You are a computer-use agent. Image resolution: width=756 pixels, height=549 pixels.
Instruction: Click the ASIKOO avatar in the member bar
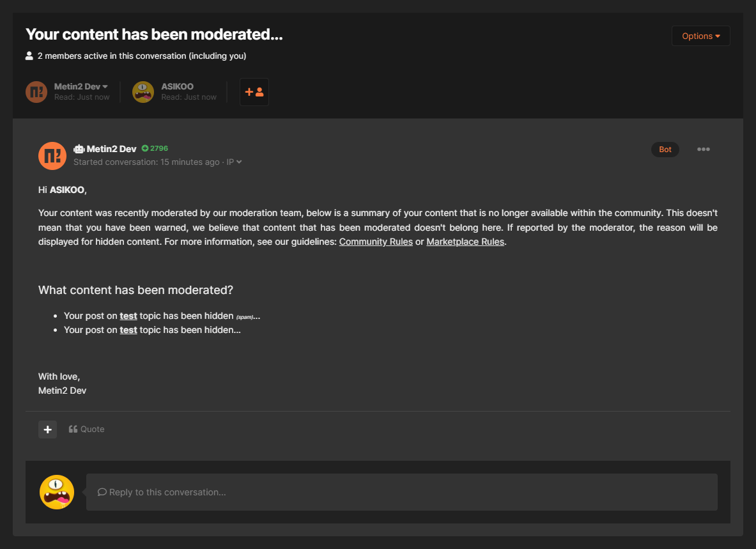(143, 91)
